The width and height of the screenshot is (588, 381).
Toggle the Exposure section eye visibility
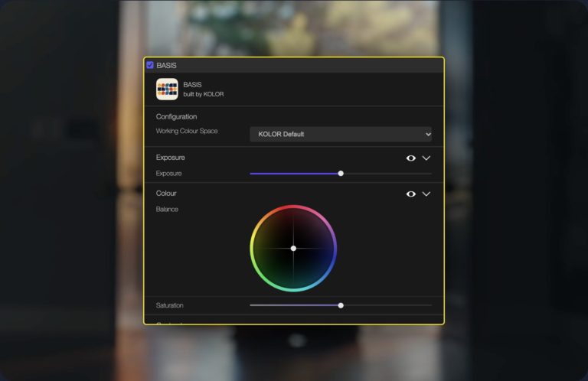[410, 158]
